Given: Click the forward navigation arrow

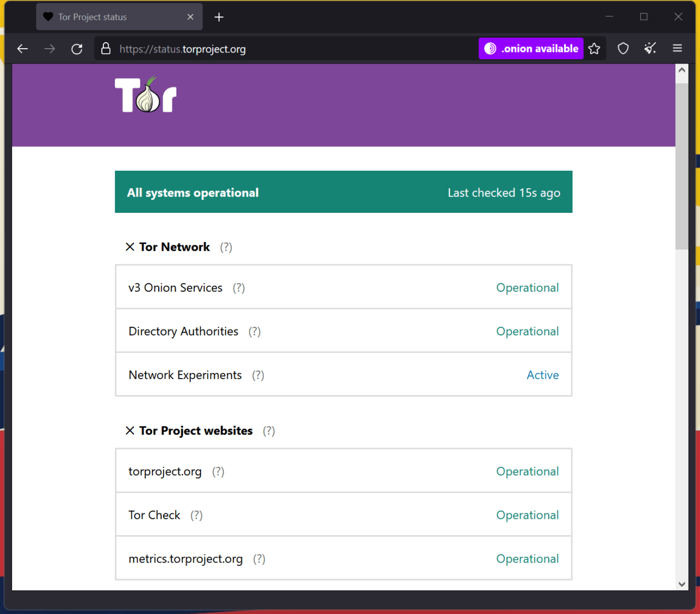Looking at the screenshot, I should tap(50, 49).
